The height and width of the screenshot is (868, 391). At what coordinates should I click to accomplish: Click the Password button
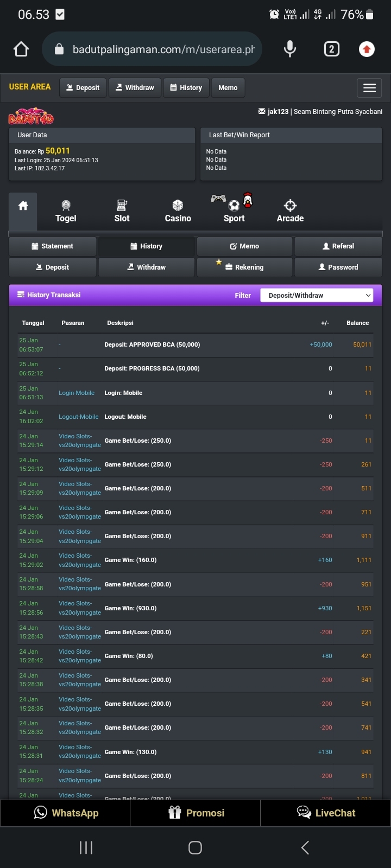(338, 267)
